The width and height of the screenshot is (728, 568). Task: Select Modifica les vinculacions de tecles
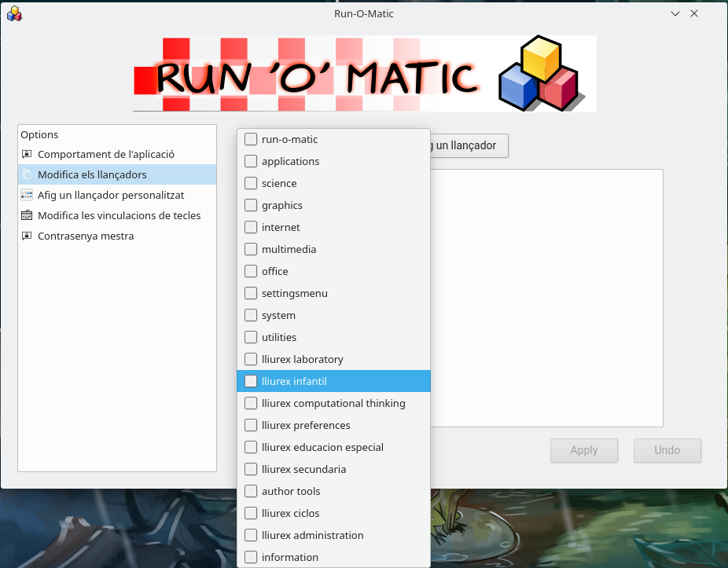point(117,215)
